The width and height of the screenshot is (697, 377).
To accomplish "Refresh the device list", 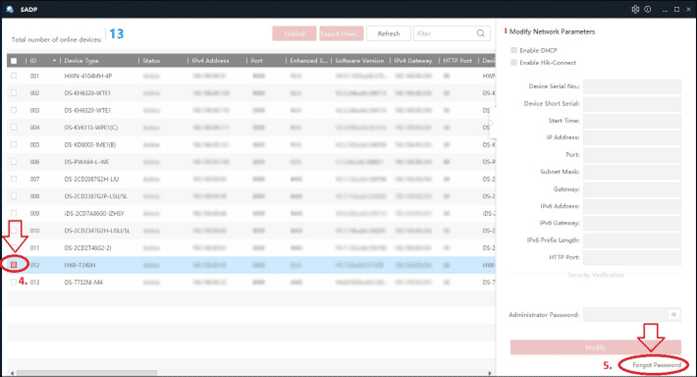I will pos(389,33).
